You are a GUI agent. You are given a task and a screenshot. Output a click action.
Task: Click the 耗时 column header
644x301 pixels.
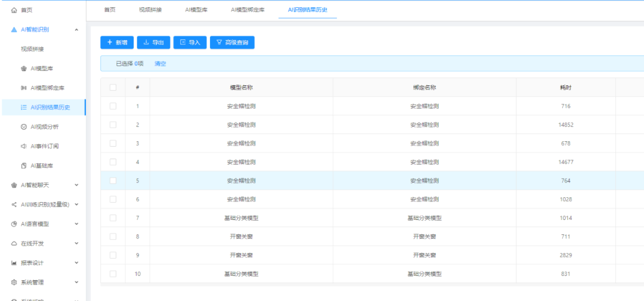[565, 88]
